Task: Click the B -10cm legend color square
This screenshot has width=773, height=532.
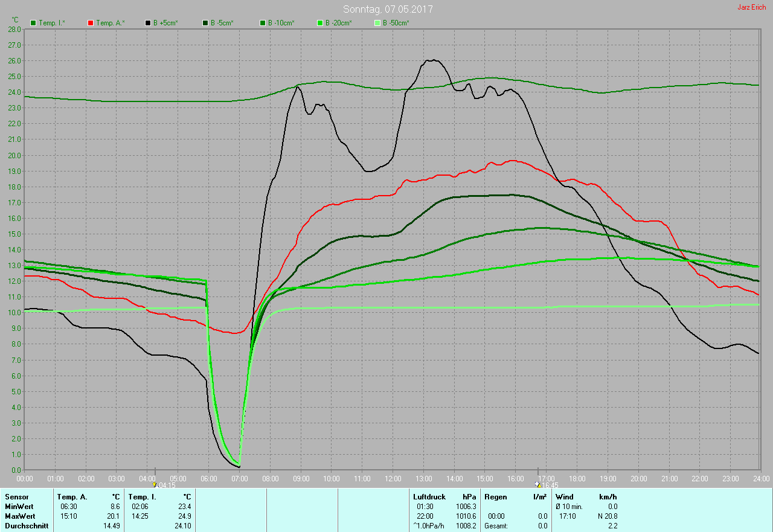Action: [263, 23]
